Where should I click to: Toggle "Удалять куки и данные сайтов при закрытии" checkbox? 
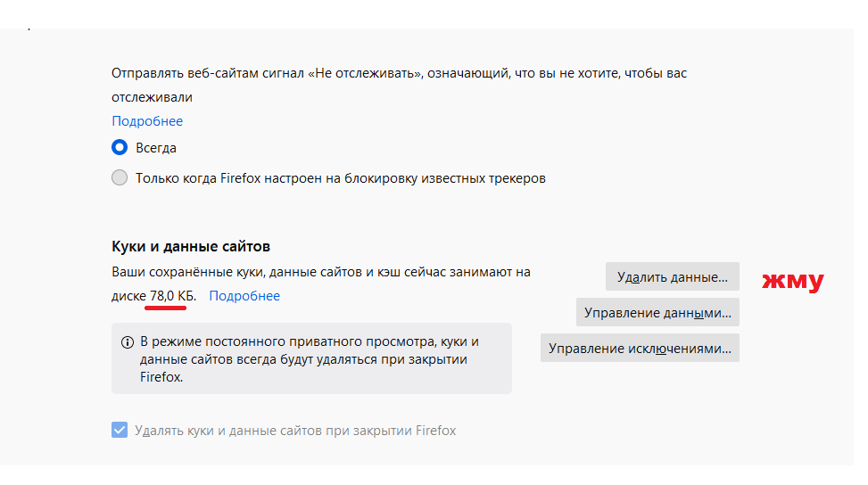coord(120,430)
